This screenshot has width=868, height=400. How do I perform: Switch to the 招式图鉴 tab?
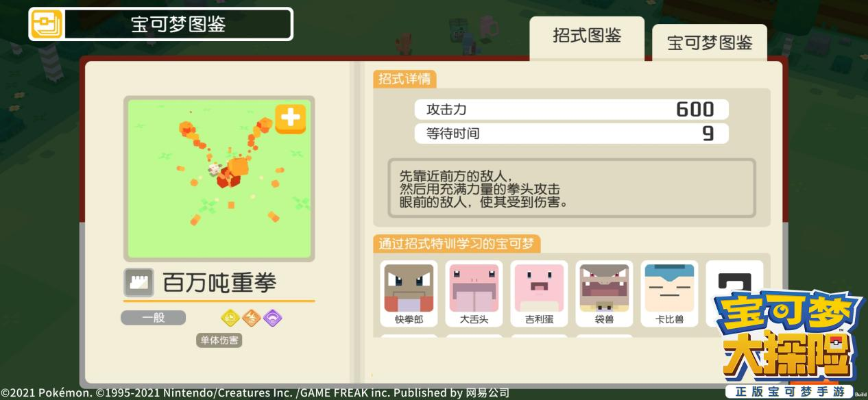point(587,38)
